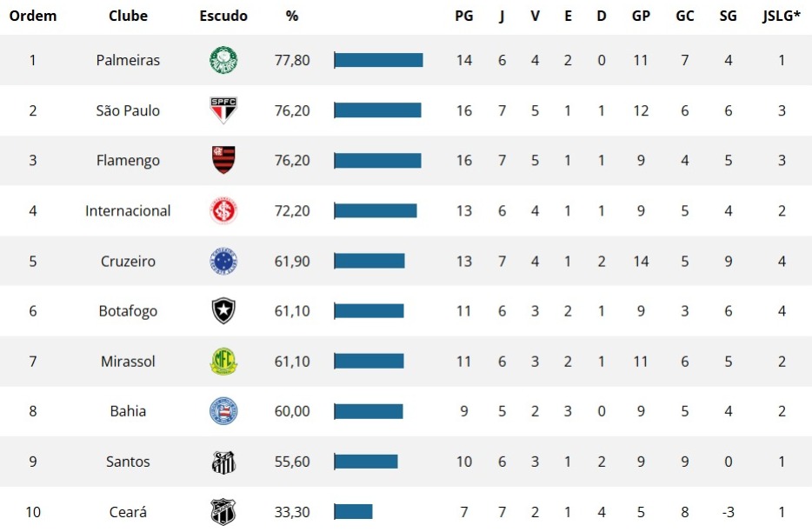Click Cruzeiro's 14 goals scored cell
Image resolution: width=812 pixels, height=532 pixels.
click(x=641, y=261)
